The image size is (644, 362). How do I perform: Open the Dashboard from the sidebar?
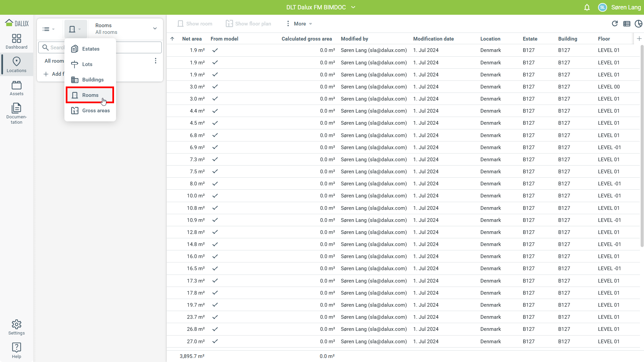point(16,42)
